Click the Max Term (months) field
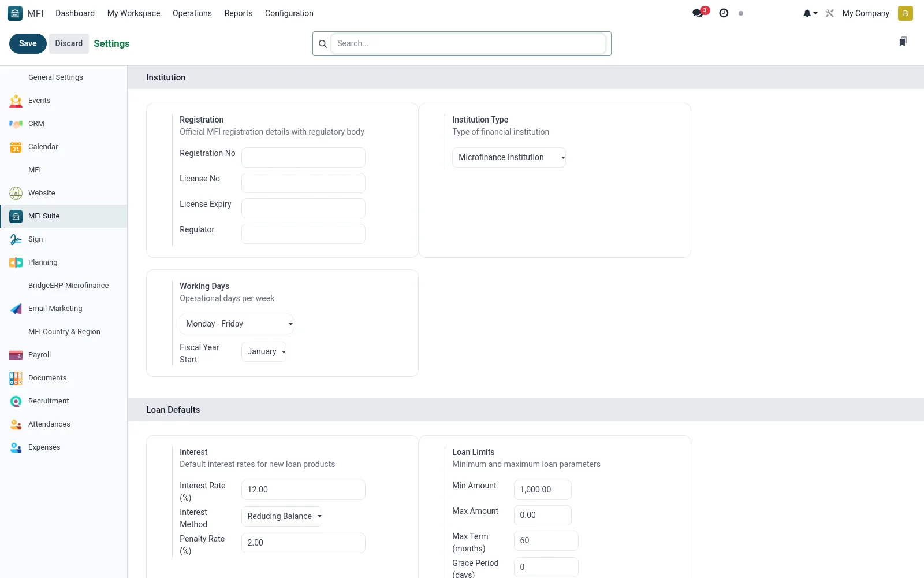Viewport: 924px width, 578px height. point(546,540)
